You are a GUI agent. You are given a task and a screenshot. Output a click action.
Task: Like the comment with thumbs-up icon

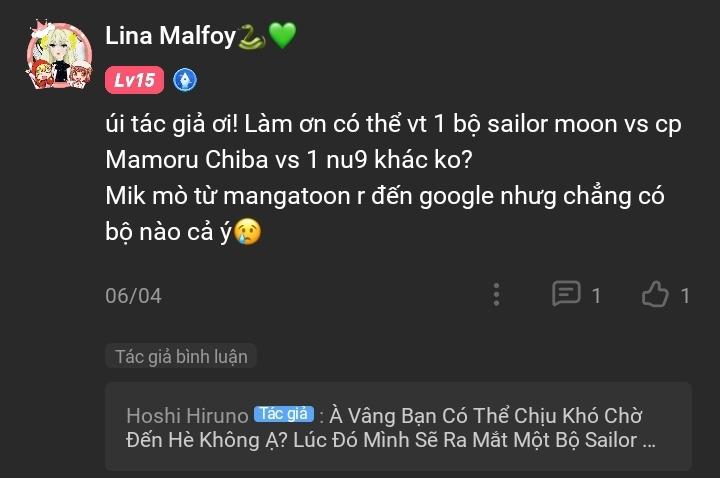pos(655,294)
